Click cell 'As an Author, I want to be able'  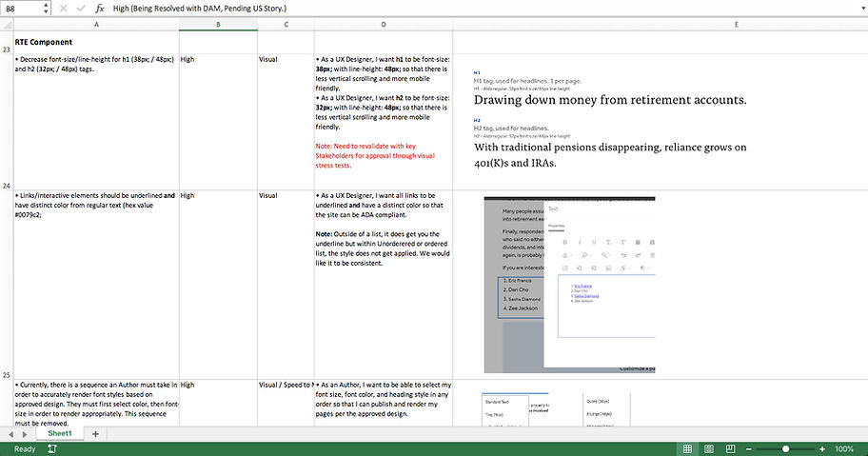(383, 403)
